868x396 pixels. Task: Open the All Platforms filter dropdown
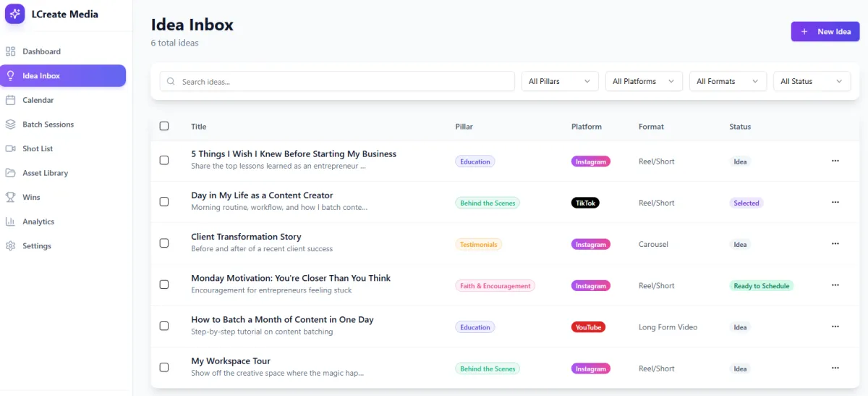[644, 82]
